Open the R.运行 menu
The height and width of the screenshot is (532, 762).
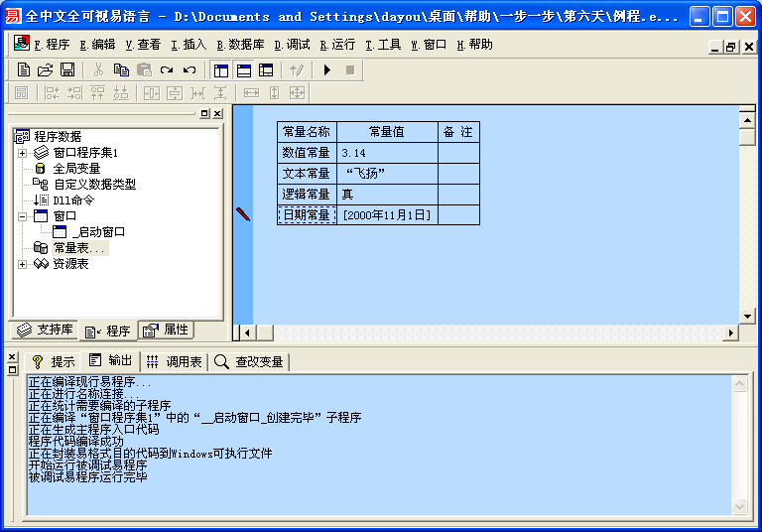click(337, 45)
